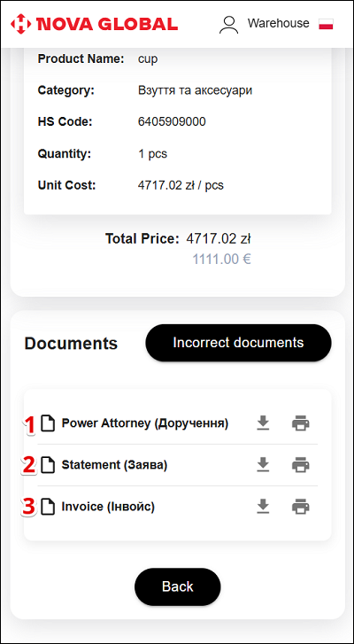
Task: Click the Power Attorney file icon
Action: 49,423
